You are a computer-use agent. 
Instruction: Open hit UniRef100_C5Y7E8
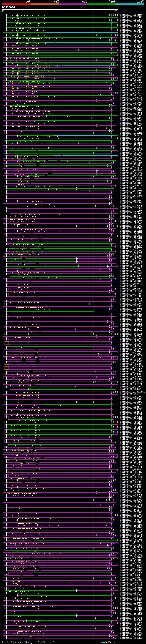pos(131,417)
